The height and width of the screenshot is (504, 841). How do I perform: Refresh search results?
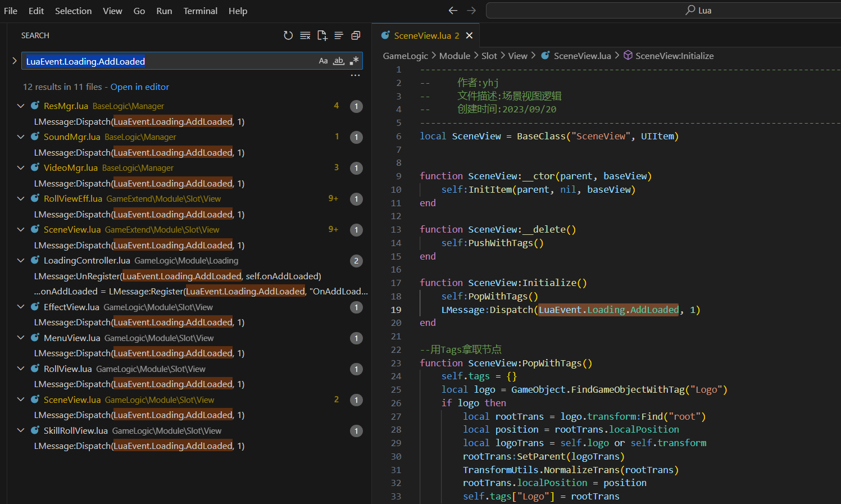288,35
